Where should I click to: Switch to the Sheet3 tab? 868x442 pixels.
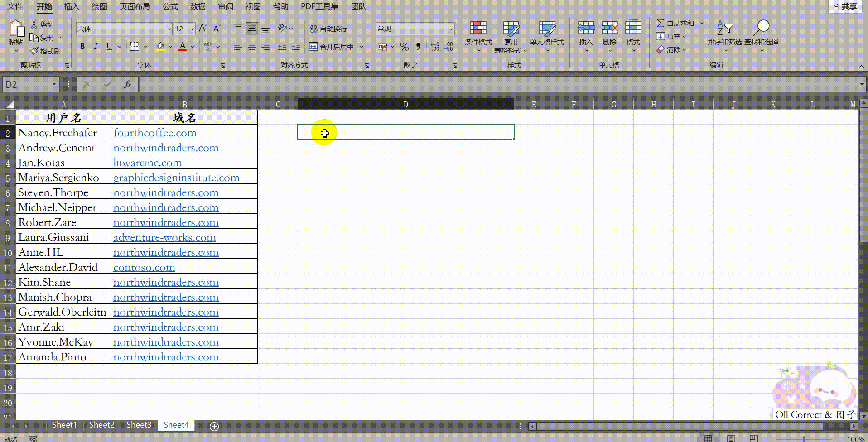[139, 425]
